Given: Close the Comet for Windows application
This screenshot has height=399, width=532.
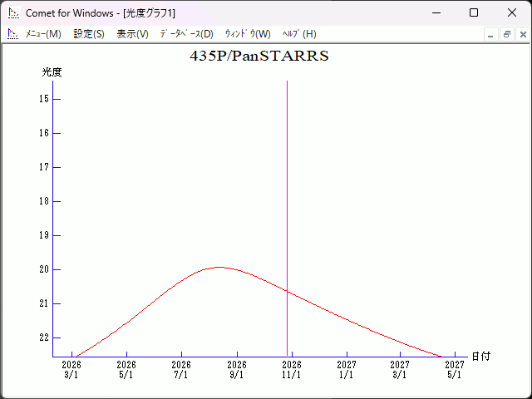Looking at the screenshot, I should click(511, 13).
